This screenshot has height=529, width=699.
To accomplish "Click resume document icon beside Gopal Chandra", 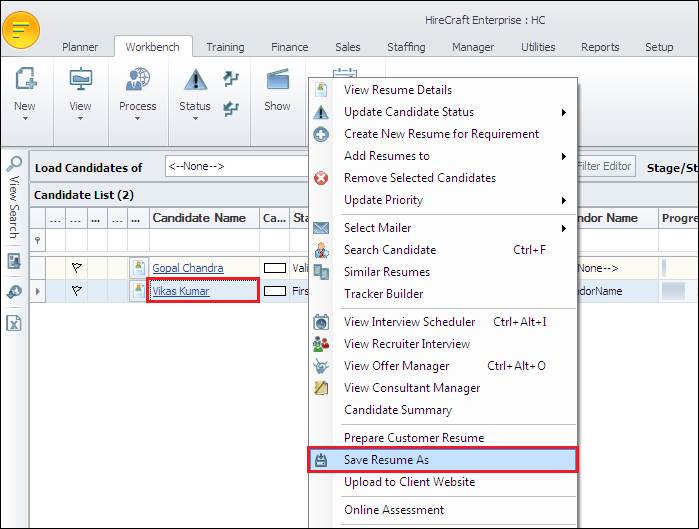I will [x=138, y=268].
